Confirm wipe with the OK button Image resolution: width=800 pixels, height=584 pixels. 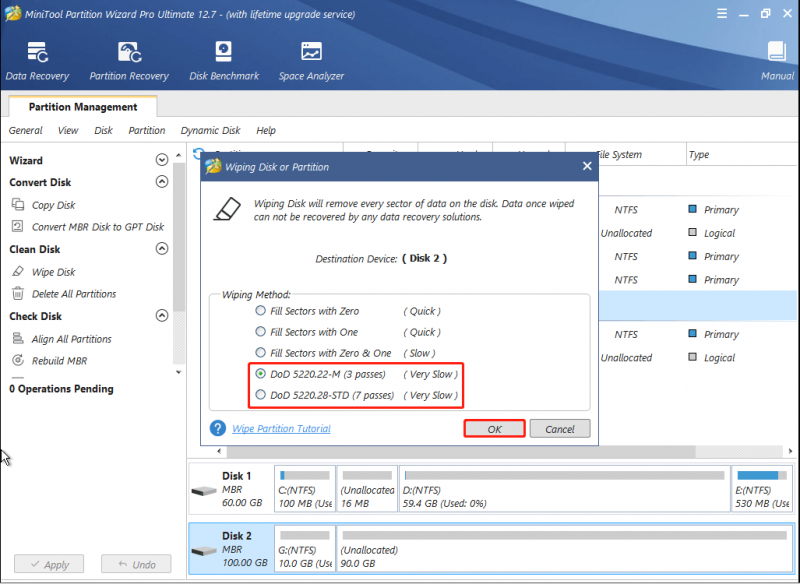coord(494,429)
